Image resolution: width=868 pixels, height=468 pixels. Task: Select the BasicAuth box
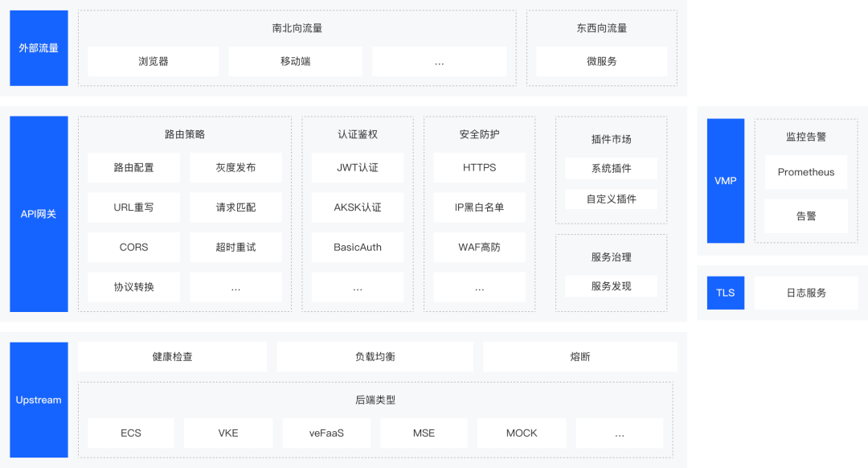pos(358,248)
